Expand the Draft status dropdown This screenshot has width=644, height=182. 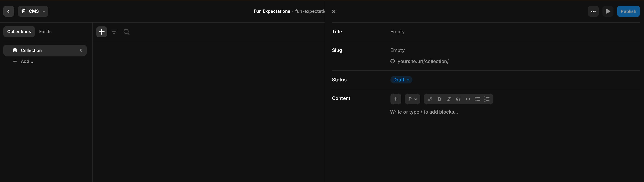[401, 80]
